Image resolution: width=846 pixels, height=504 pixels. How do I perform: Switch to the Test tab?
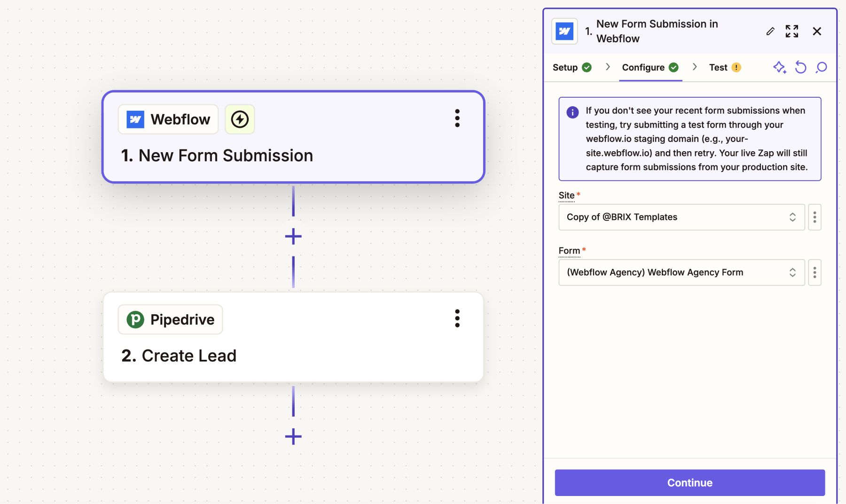click(725, 68)
